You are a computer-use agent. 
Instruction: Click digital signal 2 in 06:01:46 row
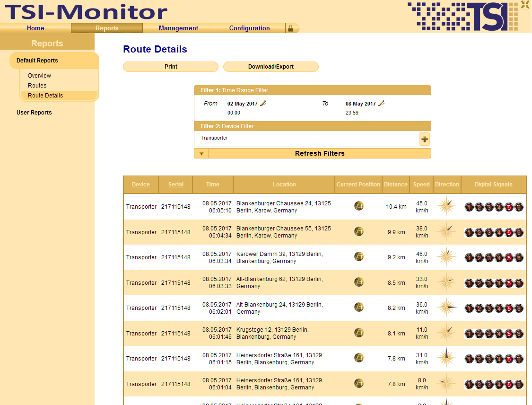[x=479, y=334]
